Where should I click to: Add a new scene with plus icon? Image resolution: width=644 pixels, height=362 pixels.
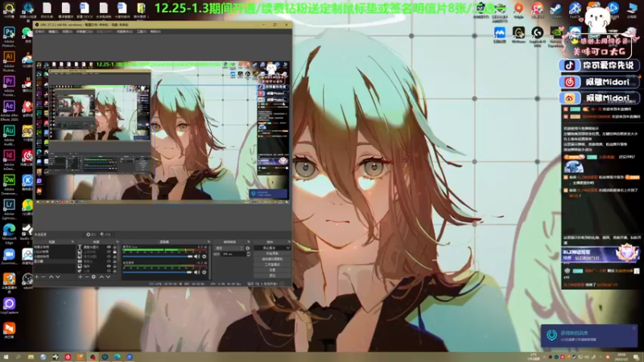point(36,277)
